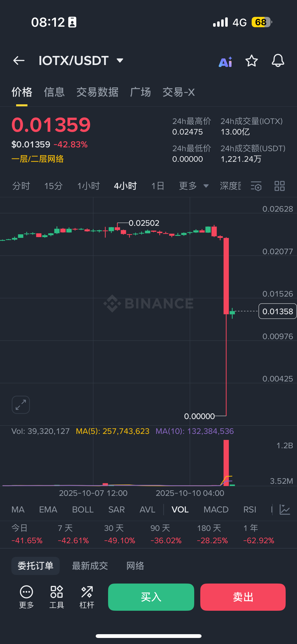The height and width of the screenshot is (644, 297).
Task: Tap the red 卖出 button
Action: click(x=243, y=597)
